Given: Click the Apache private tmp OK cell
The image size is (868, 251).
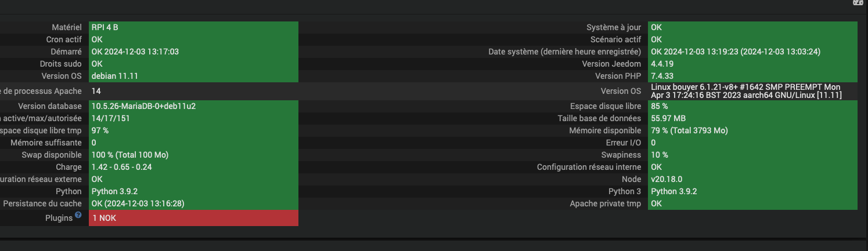Looking at the screenshot, I should pyautogui.click(x=752, y=203).
